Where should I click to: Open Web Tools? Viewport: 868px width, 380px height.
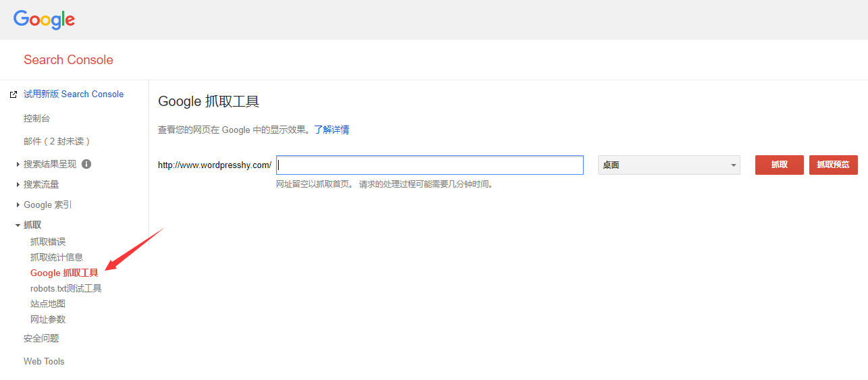pyautogui.click(x=44, y=361)
